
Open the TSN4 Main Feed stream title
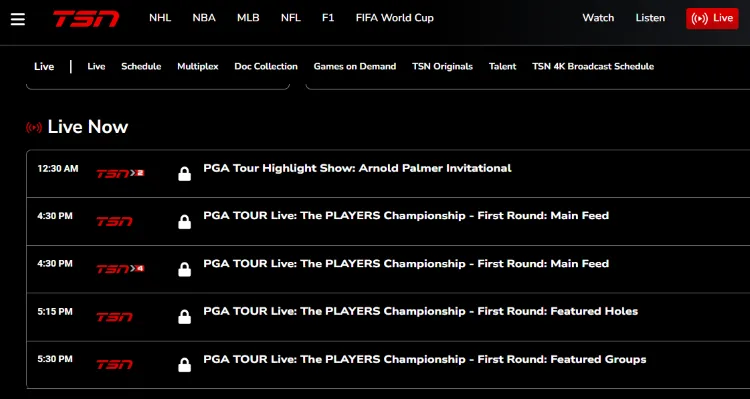click(x=406, y=264)
